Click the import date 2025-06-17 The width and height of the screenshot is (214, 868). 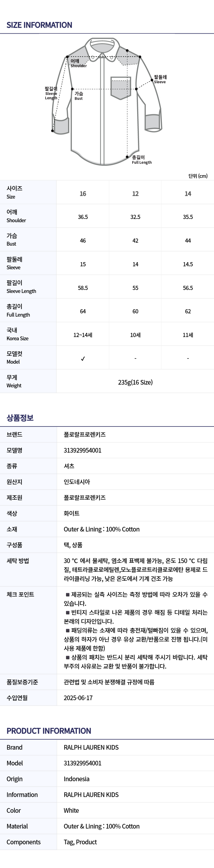pyautogui.click(x=78, y=698)
